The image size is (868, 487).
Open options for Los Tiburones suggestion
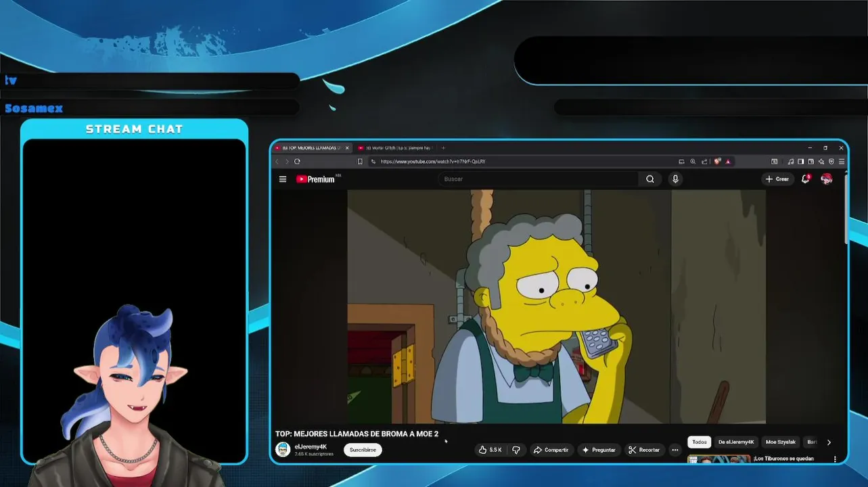point(835,459)
